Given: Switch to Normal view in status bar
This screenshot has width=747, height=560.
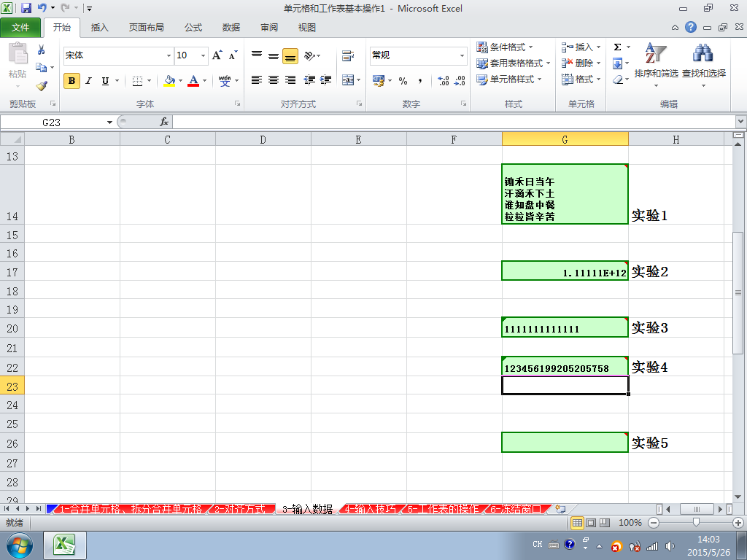Looking at the screenshot, I should pyautogui.click(x=577, y=522).
